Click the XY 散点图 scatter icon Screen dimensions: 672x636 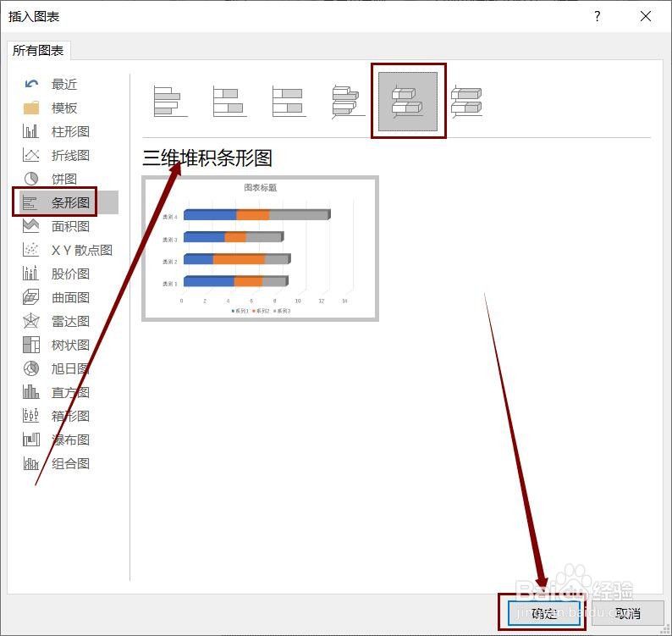click(x=30, y=250)
